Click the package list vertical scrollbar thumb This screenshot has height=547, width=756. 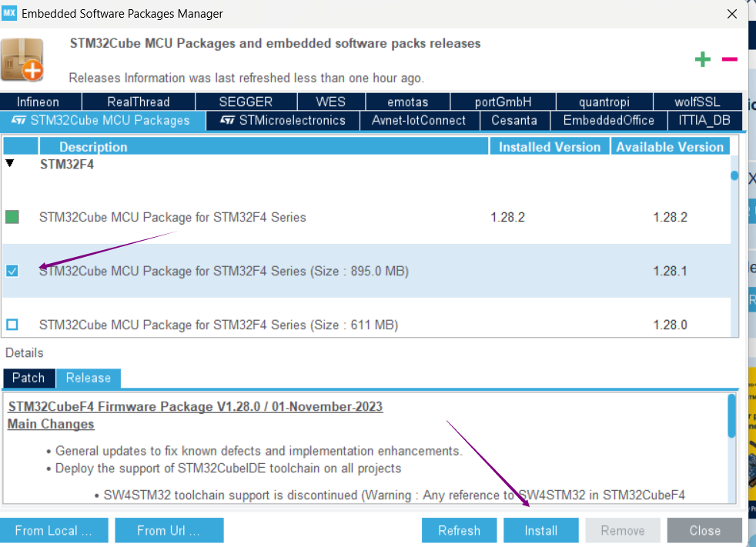click(x=734, y=175)
